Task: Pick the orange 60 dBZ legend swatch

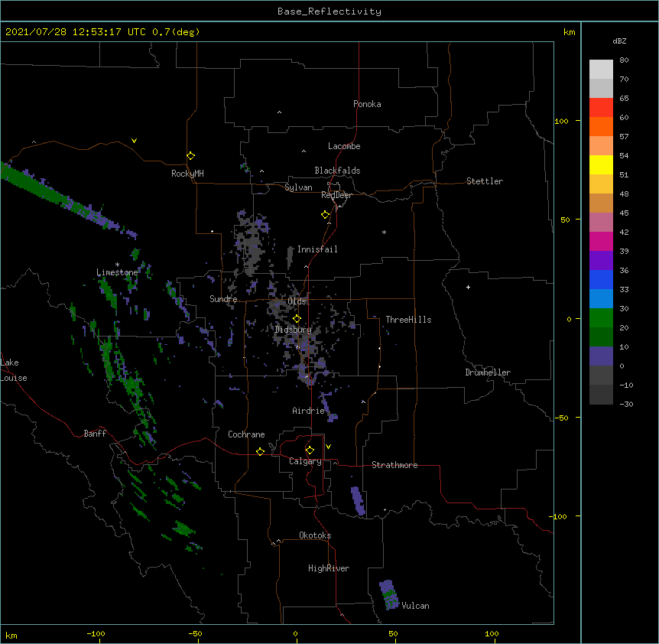Action: [601, 126]
